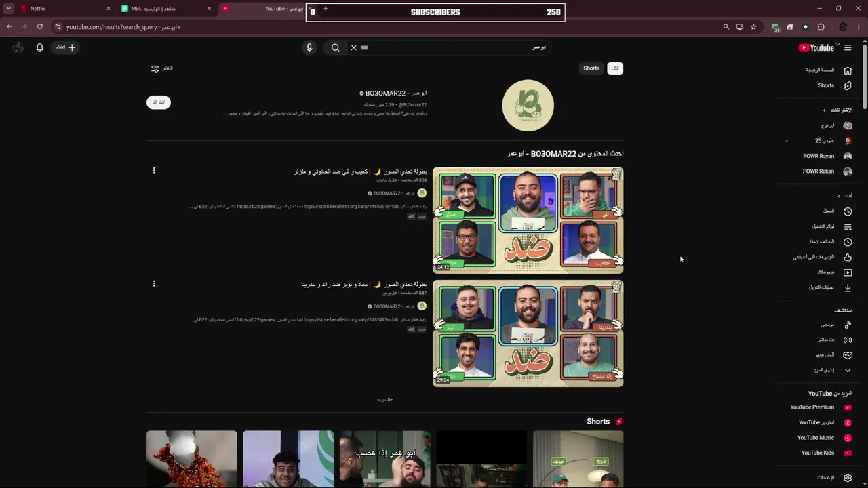Open the Home page icon in sidebar

(848, 70)
